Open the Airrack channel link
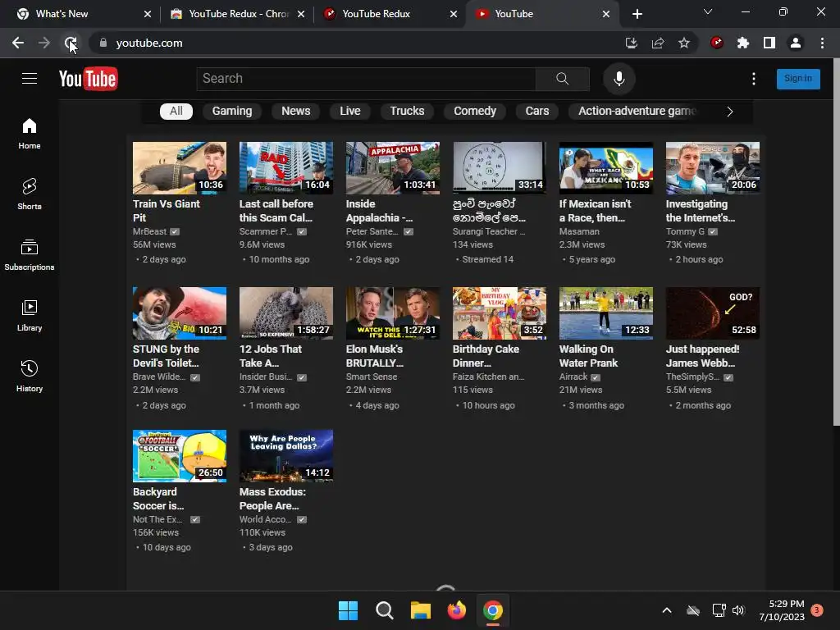Screen dimensions: 840x630 coord(573,377)
